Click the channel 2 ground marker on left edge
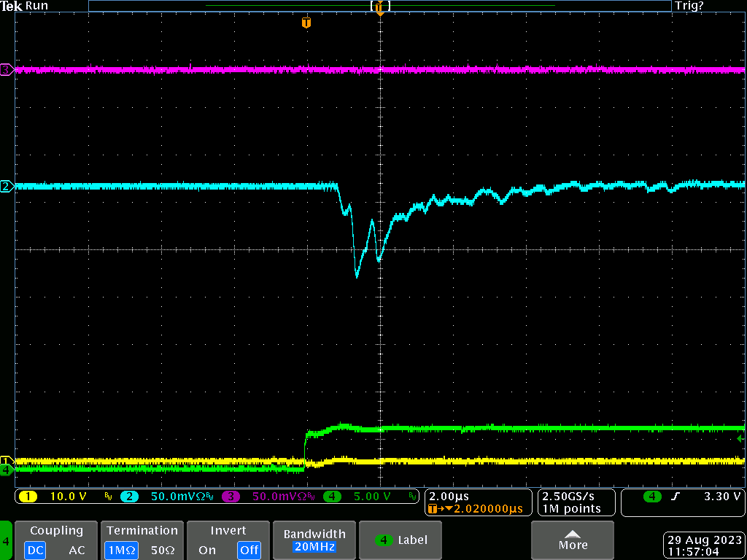 [x=6, y=187]
